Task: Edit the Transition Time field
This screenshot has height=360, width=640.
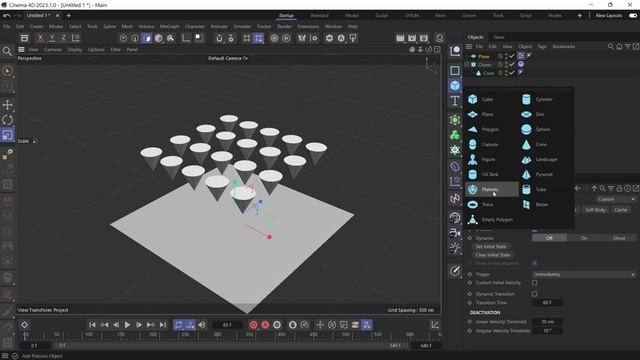Action: click(547, 303)
